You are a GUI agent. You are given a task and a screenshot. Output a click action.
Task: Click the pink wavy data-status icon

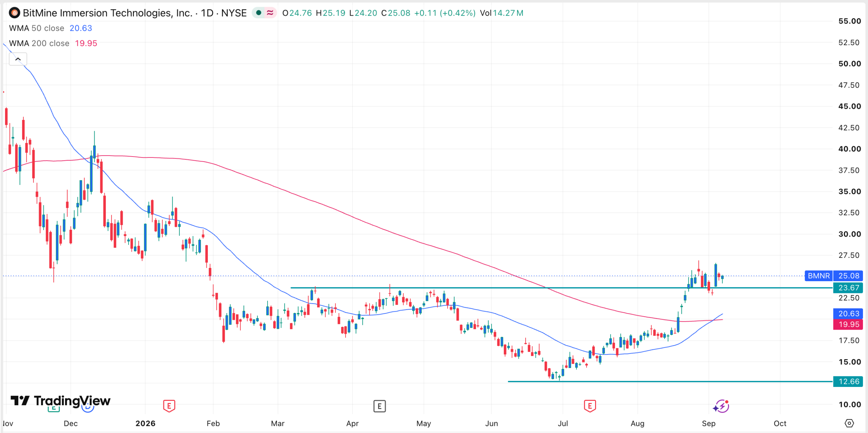click(270, 13)
